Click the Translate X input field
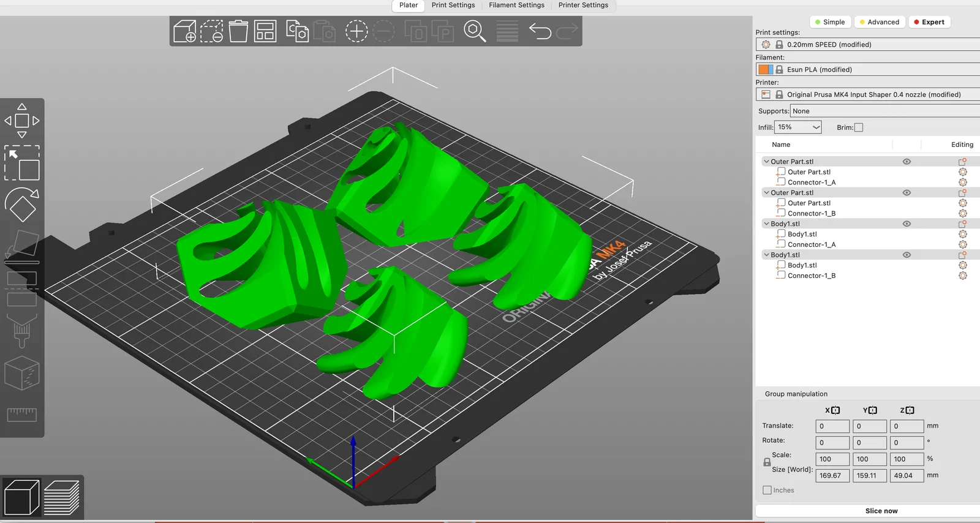The image size is (980, 523). (x=832, y=426)
